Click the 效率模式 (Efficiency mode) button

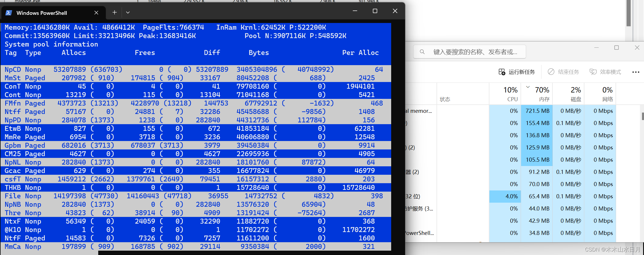coord(605,72)
